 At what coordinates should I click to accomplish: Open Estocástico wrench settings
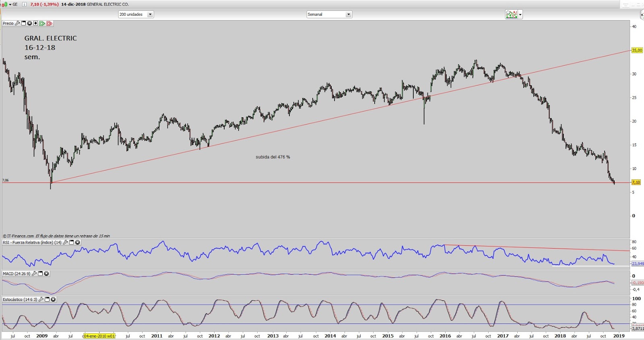point(41,299)
